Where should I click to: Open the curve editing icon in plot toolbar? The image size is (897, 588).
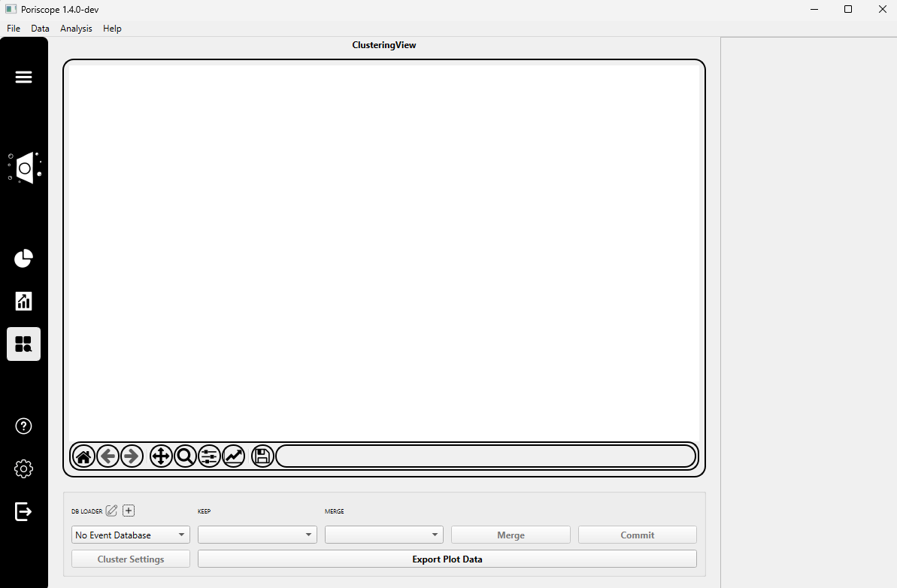point(234,456)
